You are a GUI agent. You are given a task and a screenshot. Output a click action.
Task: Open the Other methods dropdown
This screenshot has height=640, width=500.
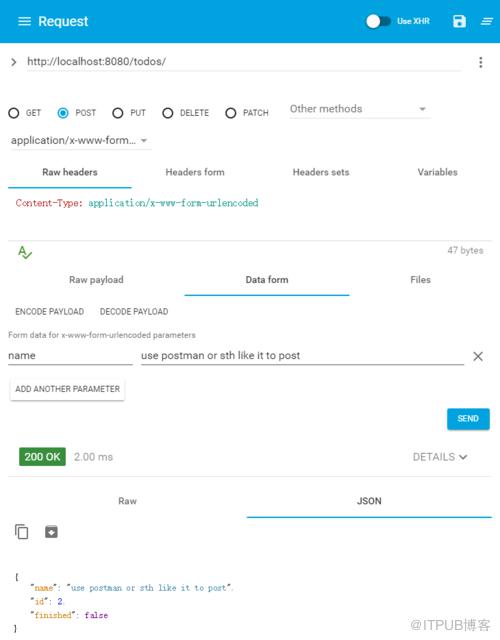(x=359, y=109)
